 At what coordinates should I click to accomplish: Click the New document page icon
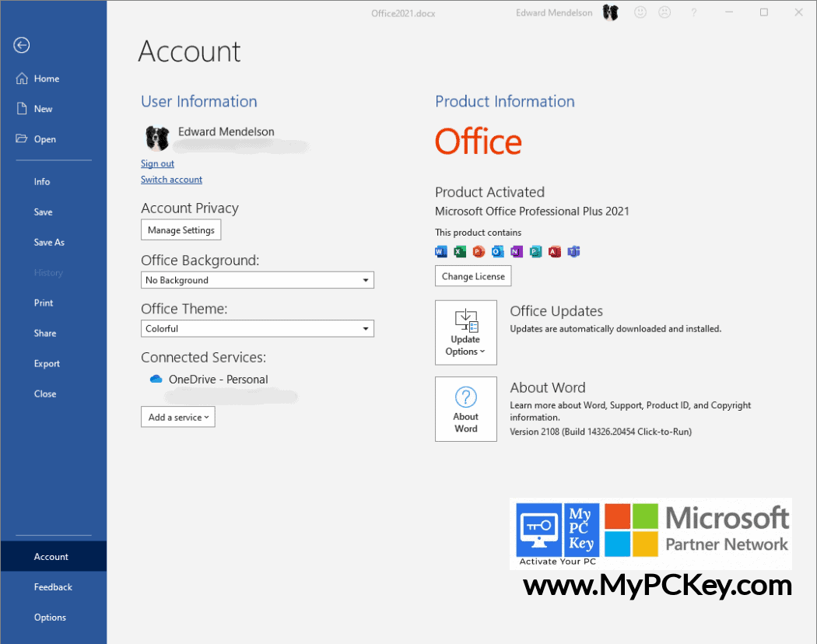coord(21,108)
